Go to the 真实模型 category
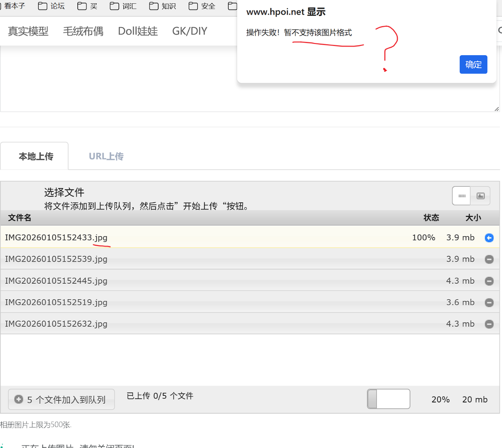 pos(28,31)
